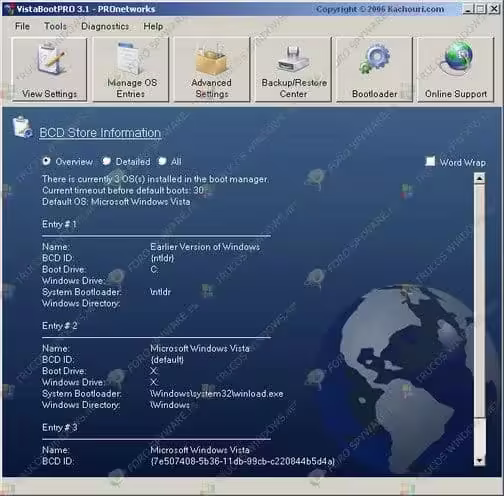Select the All radio button
Screen dimensions: 504x496
point(162,161)
